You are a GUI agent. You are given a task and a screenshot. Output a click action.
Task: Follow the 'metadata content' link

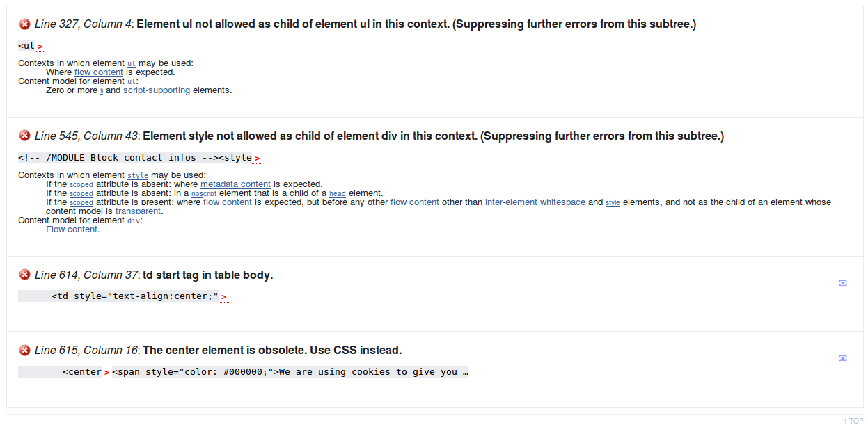pyautogui.click(x=235, y=184)
